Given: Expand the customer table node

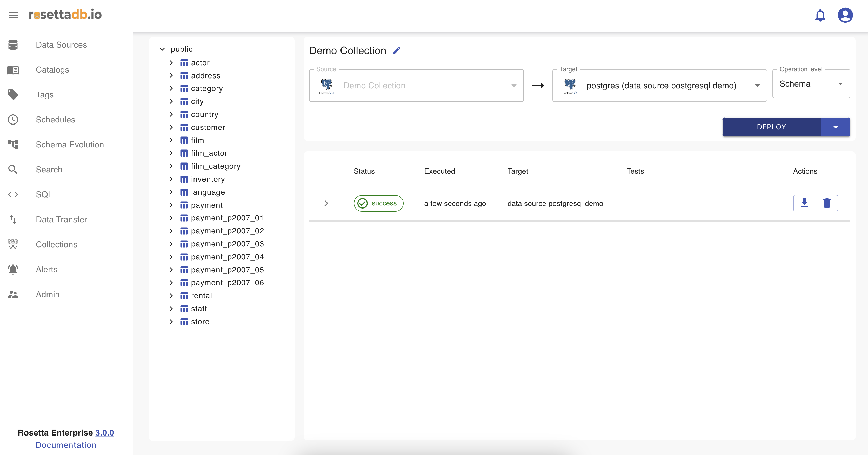Looking at the screenshot, I should pyautogui.click(x=171, y=127).
